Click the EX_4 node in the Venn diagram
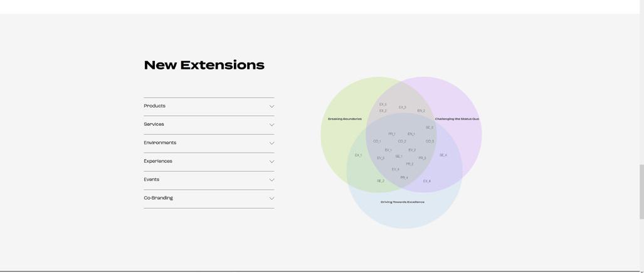 pos(426,182)
